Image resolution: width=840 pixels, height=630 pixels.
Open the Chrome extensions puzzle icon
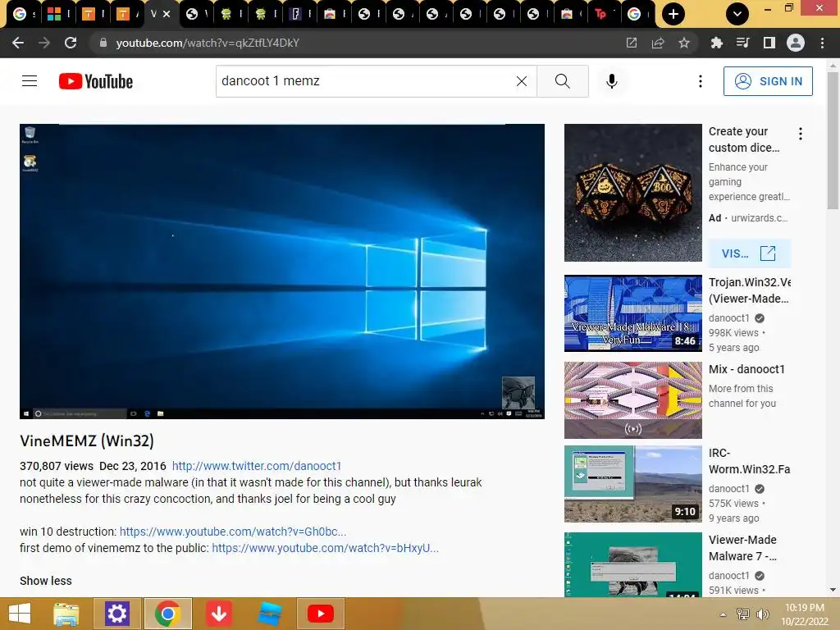(x=717, y=43)
